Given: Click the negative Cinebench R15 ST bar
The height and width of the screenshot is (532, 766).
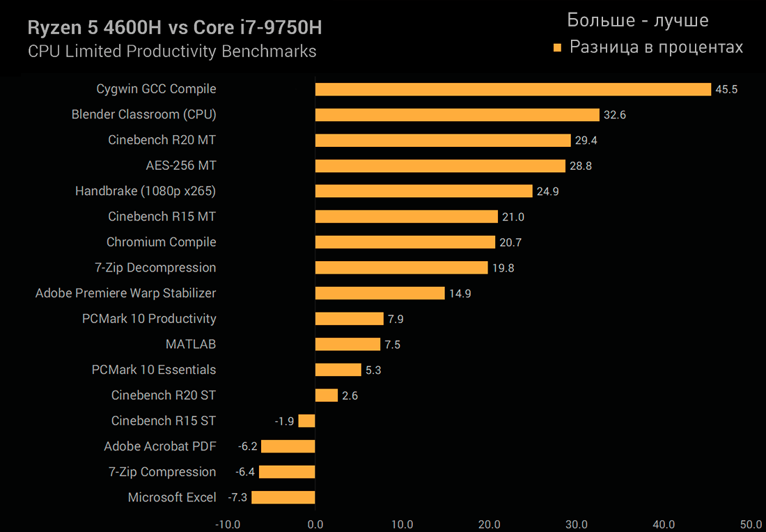Looking at the screenshot, I should (307, 421).
